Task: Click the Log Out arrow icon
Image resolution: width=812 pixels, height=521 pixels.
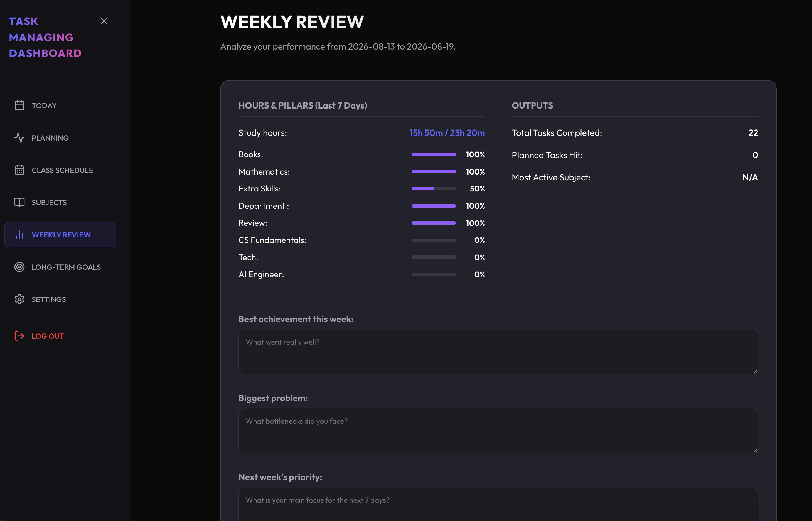Action: (19, 336)
